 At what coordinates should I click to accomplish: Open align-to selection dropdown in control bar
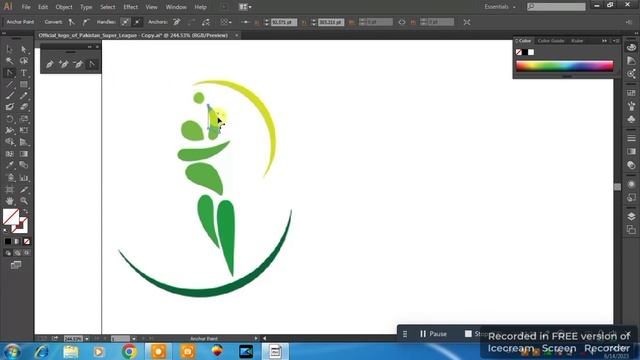click(x=226, y=22)
